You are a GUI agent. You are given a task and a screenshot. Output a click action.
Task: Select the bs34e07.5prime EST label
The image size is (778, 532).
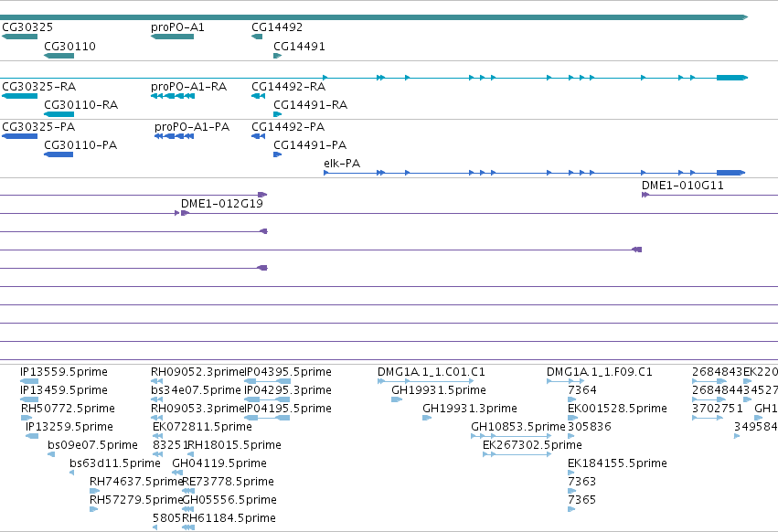click(196, 390)
